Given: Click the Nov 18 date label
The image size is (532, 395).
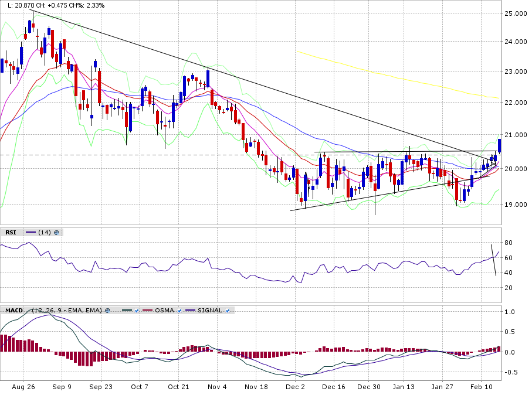Looking at the screenshot, I should coord(256,387).
